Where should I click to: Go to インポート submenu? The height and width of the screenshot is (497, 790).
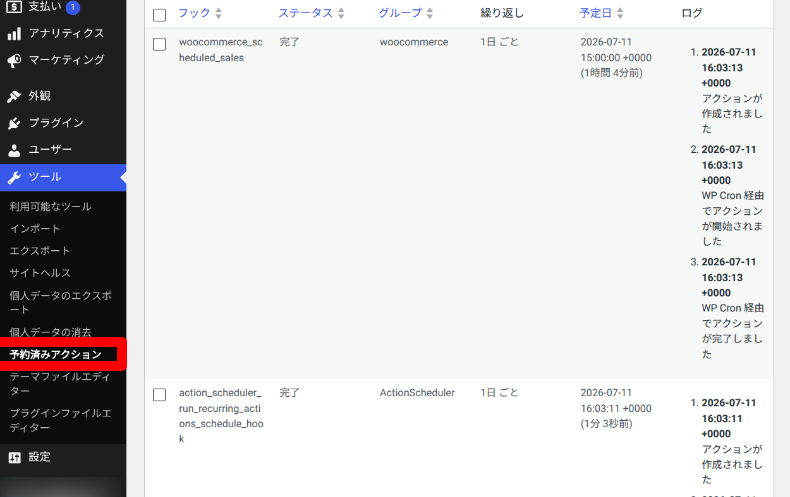pyautogui.click(x=35, y=229)
